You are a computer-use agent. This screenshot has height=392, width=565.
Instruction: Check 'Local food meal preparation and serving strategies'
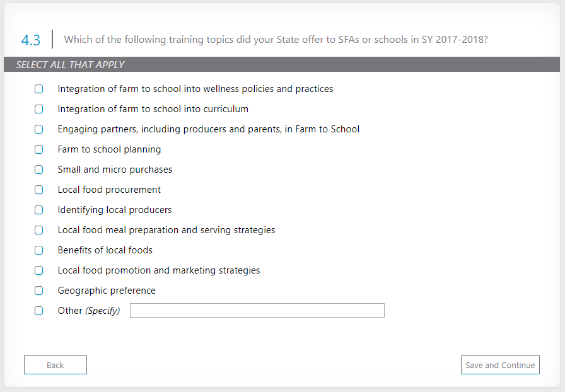39,230
